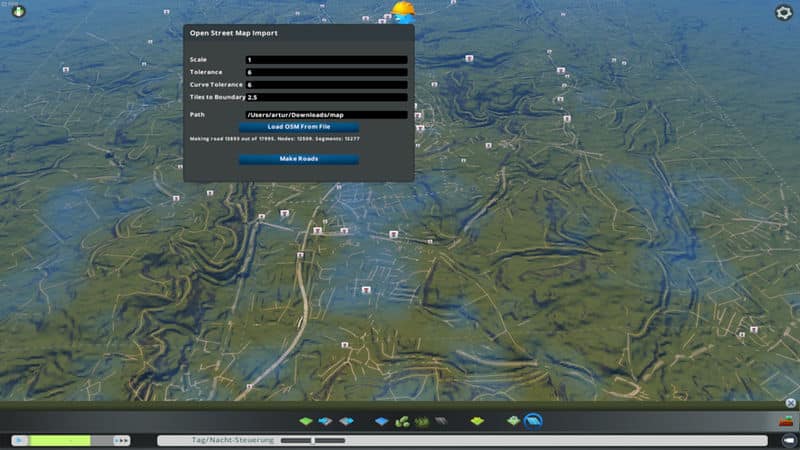The width and height of the screenshot is (800, 450).
Task: Click the Tolerance input field
Action: pos(326,72)
